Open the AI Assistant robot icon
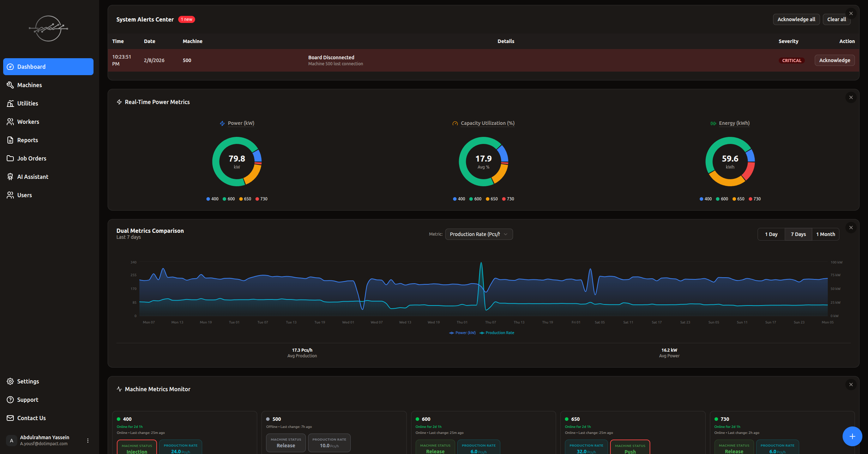The height and width of the screenshot is (454, 868). pos(10,177)
